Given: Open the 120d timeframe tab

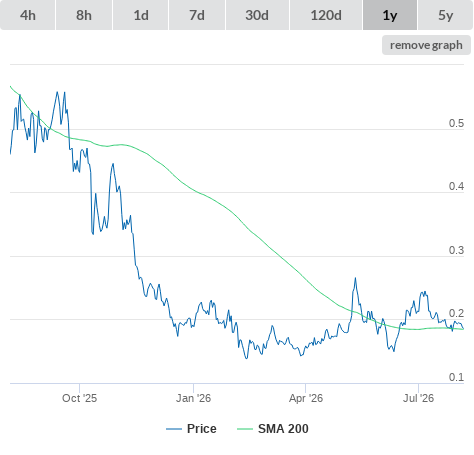Looking at the screenshot, I should click(x=326, y=15).
